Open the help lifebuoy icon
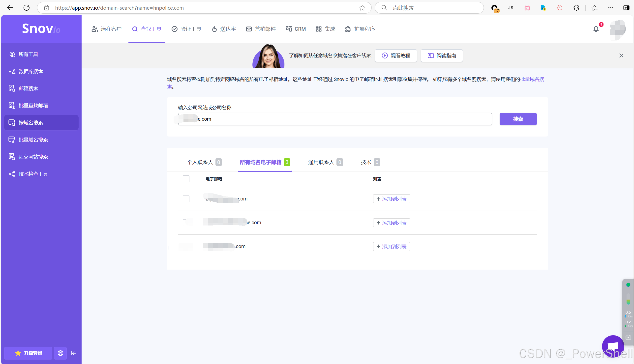 pyautogui.click(x=60, y=353)
